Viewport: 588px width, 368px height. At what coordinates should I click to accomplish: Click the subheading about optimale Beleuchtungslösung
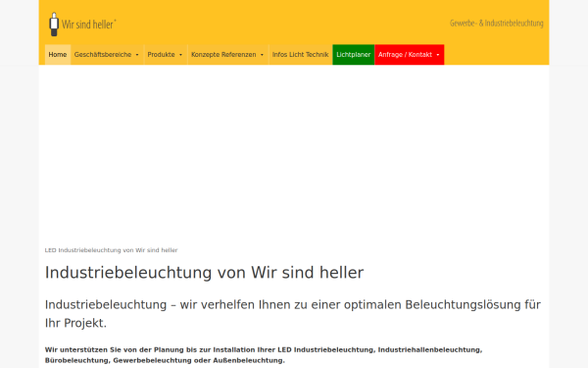click(293, 314)
